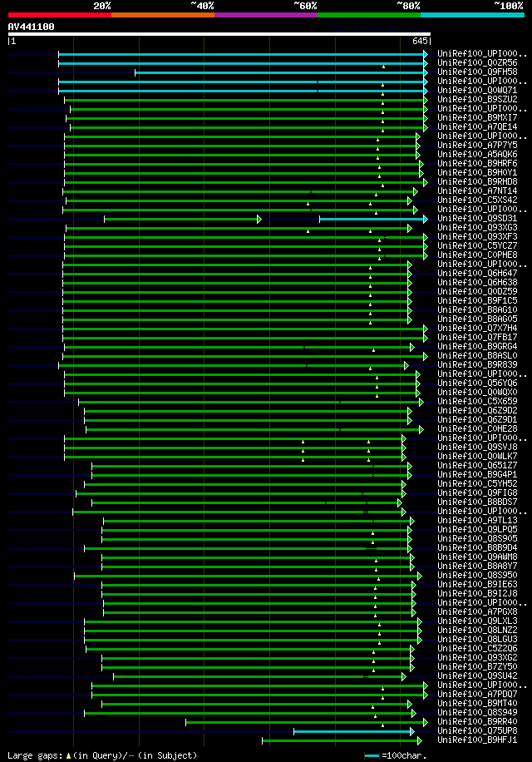Pick the UniRef100_Q6Z9D2 label

click(477, 411)
